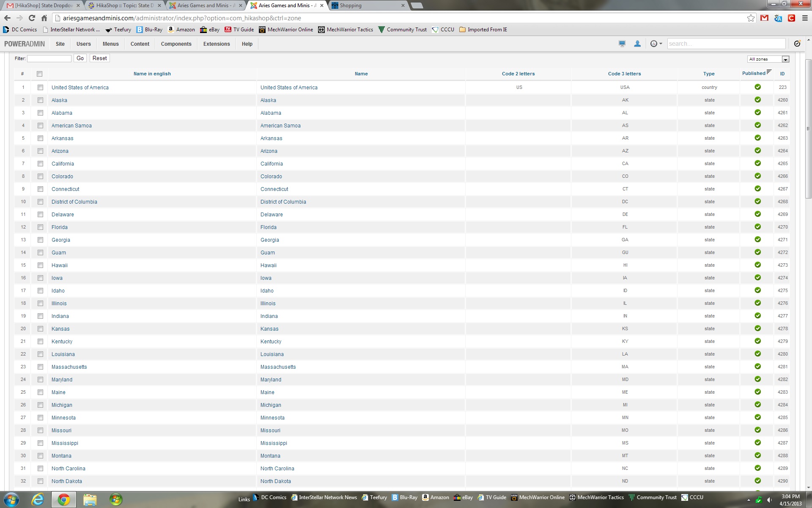
Task: Click the browser reload page icon
Action: pyautogui.click(x=32, y=18)
